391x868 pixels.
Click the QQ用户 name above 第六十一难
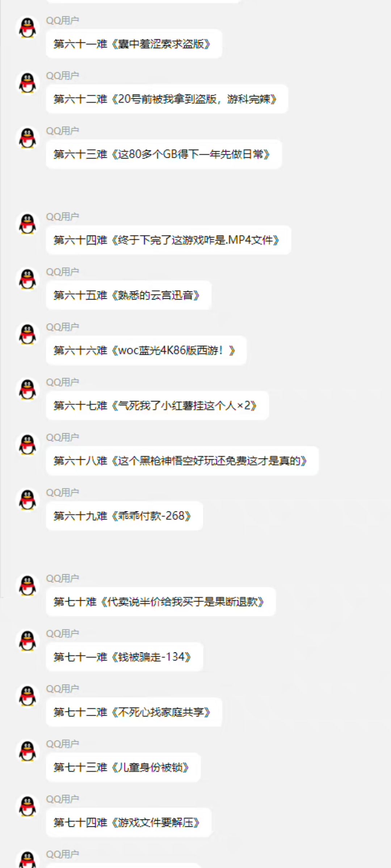tap(62, 21)
